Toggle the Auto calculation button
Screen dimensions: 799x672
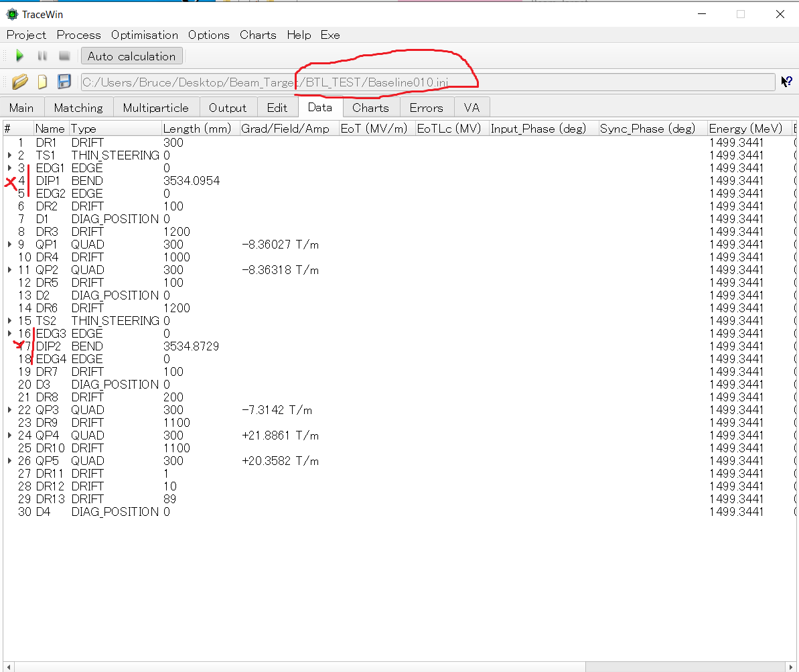[x=131, y=56]
